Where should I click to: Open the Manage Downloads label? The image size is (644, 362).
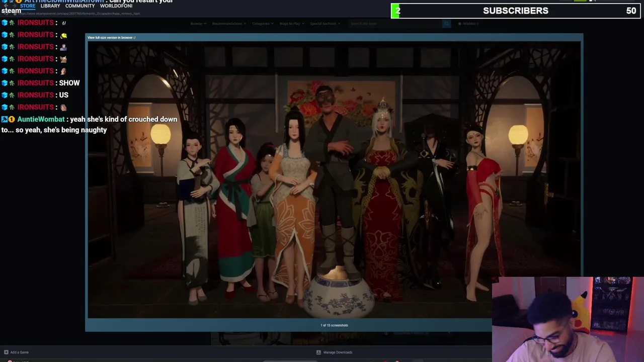(x=338, y=352)
